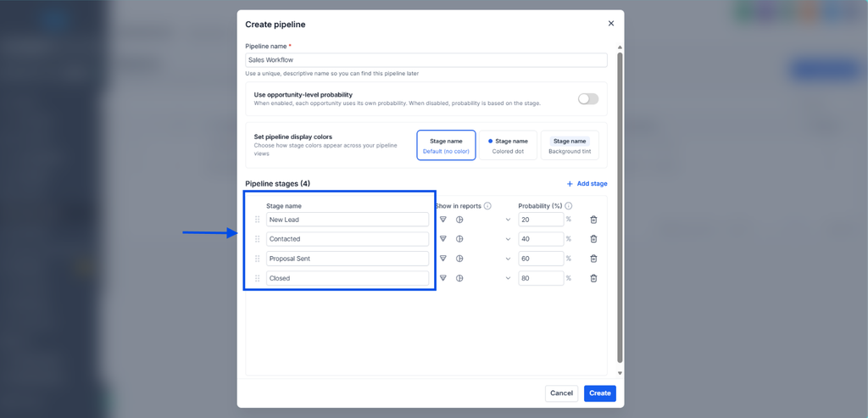Click the Closed stage drag handle

(258, 278)
